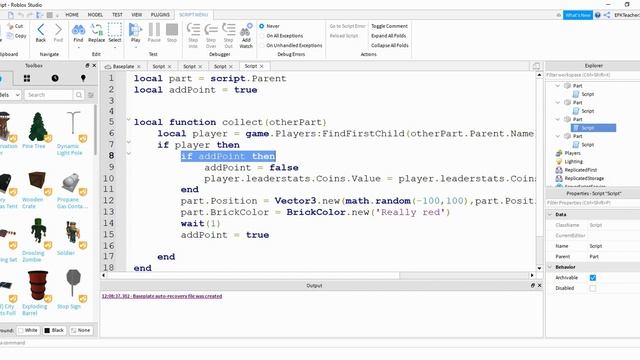Open the TEST ribbon tab
Image resolution: width=640 pixels, height=360 pixels.
117,15
